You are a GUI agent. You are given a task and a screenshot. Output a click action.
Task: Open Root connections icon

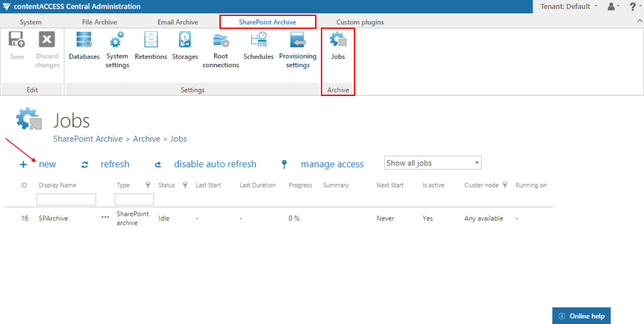point(221,40)
